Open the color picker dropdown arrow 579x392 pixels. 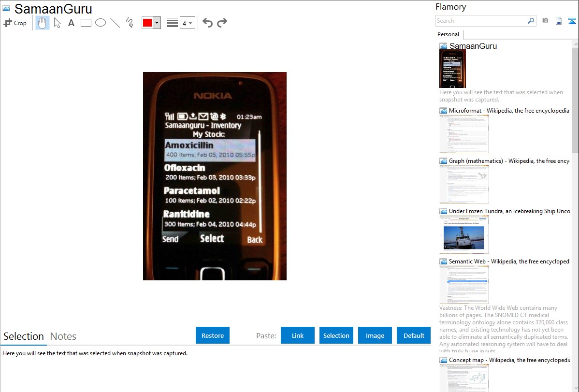tap(157, 23)
